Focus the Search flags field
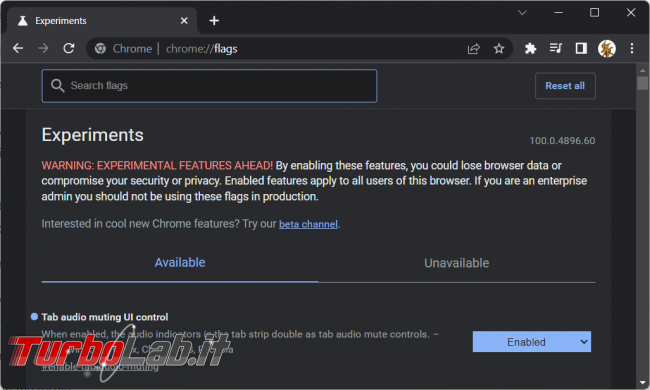The height and width of the screenshot is (390, 650). point(209,86)
